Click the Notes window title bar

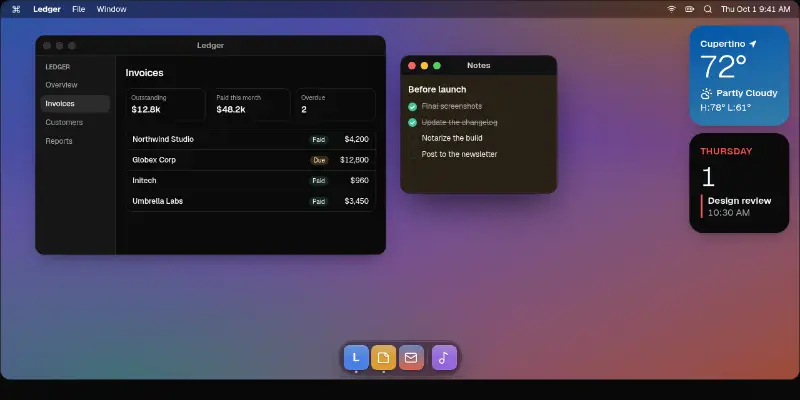479,65
